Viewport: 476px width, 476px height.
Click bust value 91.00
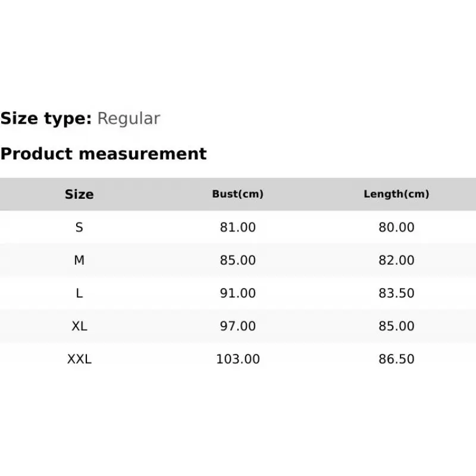pos(237,293)
